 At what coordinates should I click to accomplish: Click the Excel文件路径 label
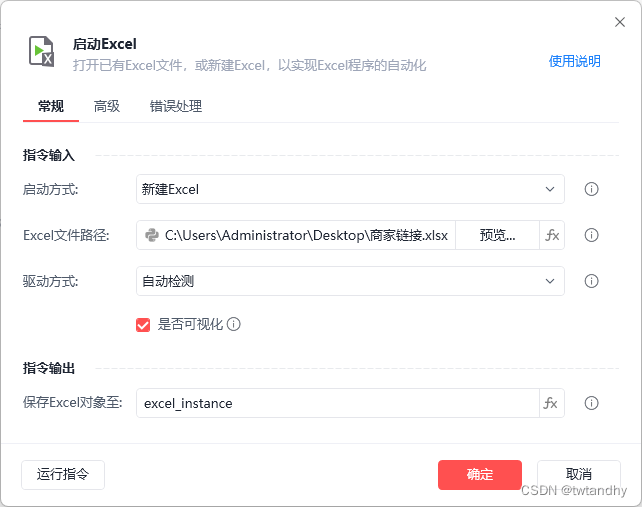(x=66, y=235)
